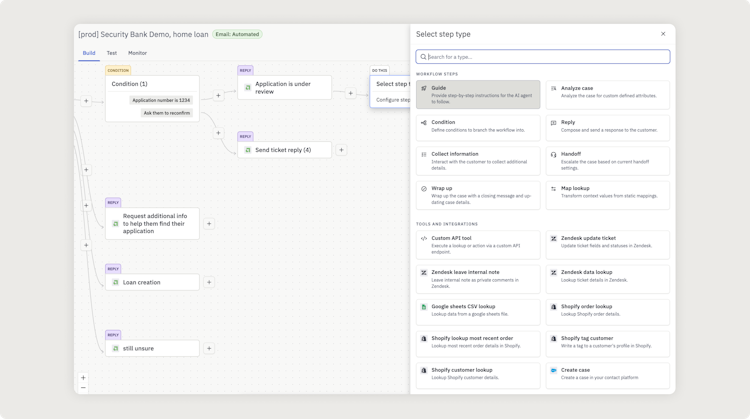Screen dimensions: 750x419
Task: Add step after still unsure node
Action: 209,348
